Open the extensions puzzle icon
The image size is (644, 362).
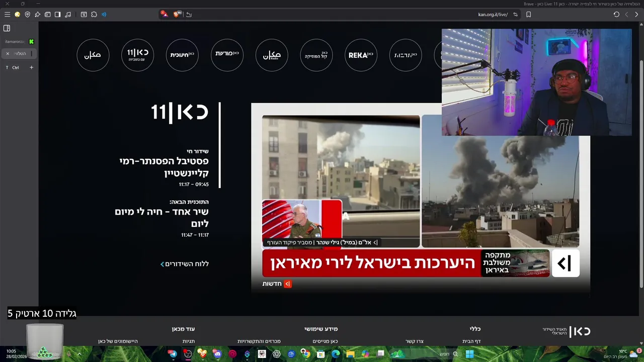click(x=94, y=15)
